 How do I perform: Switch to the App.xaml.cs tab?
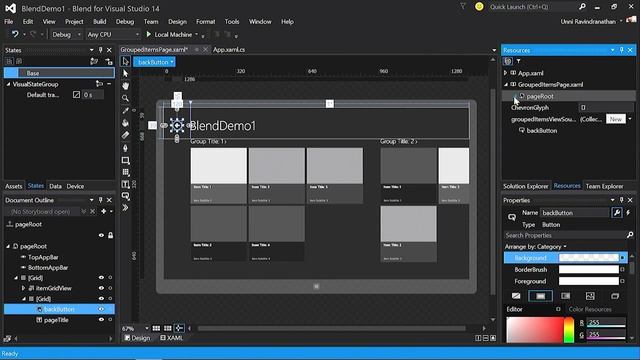pos(229,49)
